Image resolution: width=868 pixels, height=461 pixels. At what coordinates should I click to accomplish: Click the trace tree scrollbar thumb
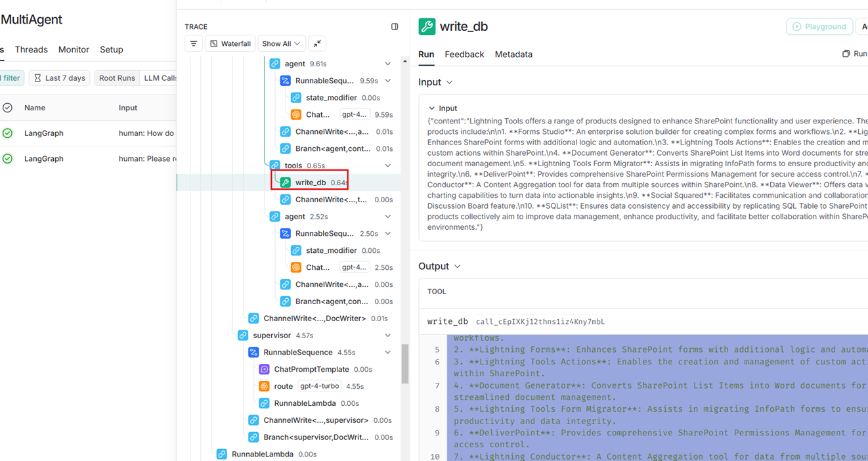point(405,364)
